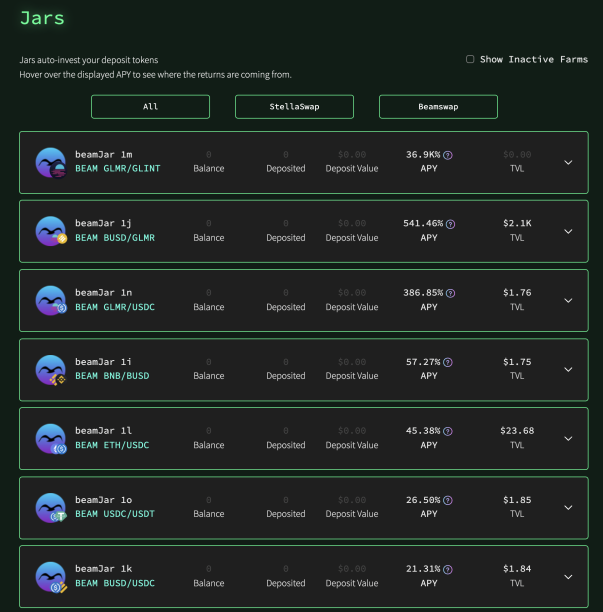Click the 541.46% APY help icon
The height and width of the screenshot is (612, 603).
pos(450,224)
